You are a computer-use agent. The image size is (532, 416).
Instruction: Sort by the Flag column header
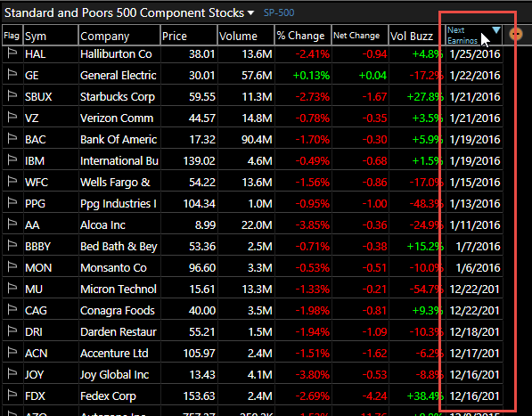(x=12, y=35)
